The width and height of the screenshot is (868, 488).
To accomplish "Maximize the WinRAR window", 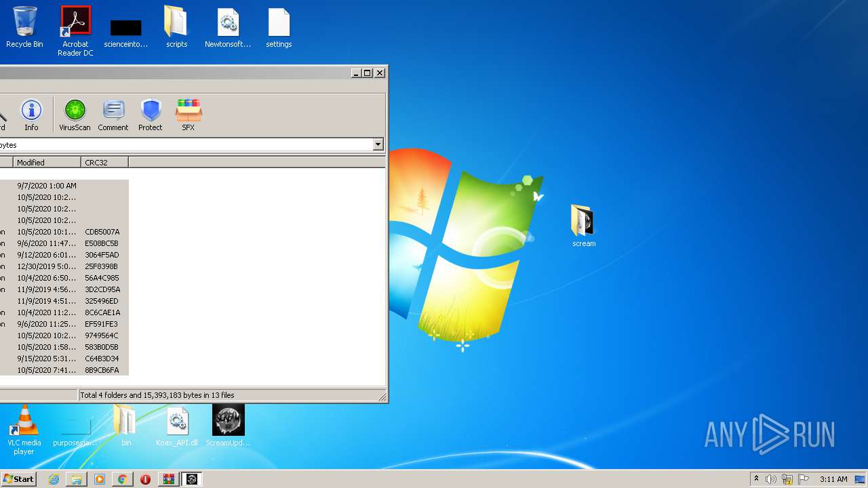I will (368, 73).
